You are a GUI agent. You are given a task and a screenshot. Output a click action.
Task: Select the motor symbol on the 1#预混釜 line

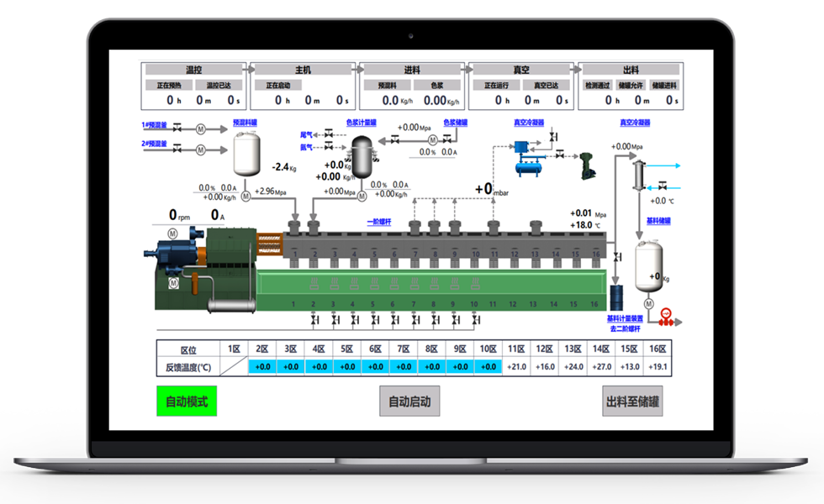coord(201,129)
